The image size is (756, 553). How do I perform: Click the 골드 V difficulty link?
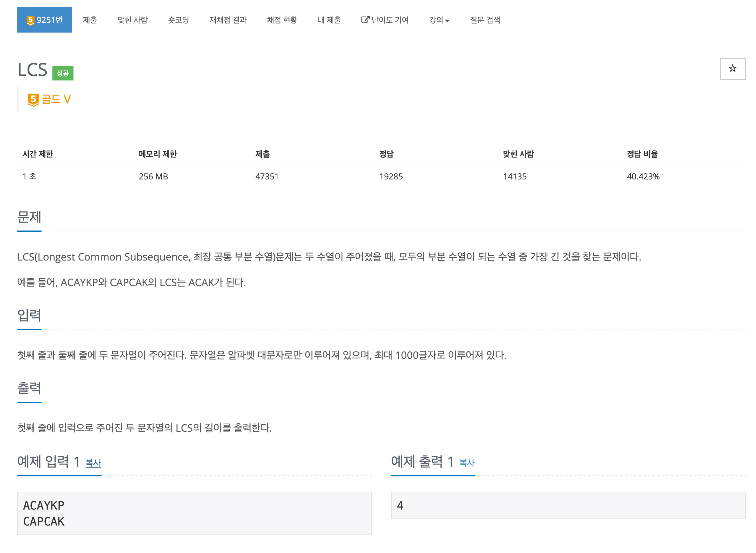(x=56, y=99)
